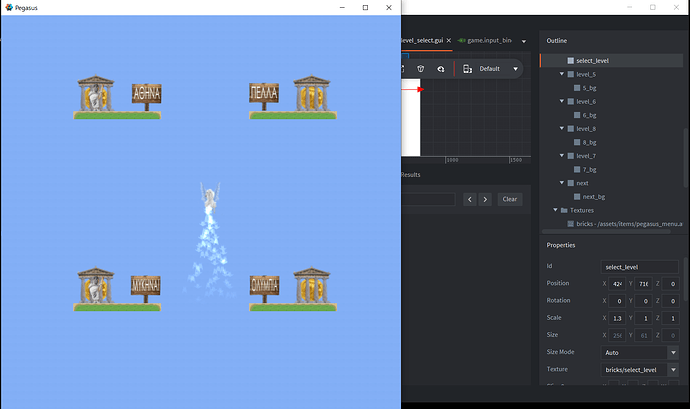
Task: Click the golden temple beside ΠΕΛΛΑ
Action: [x=310, y=93]
